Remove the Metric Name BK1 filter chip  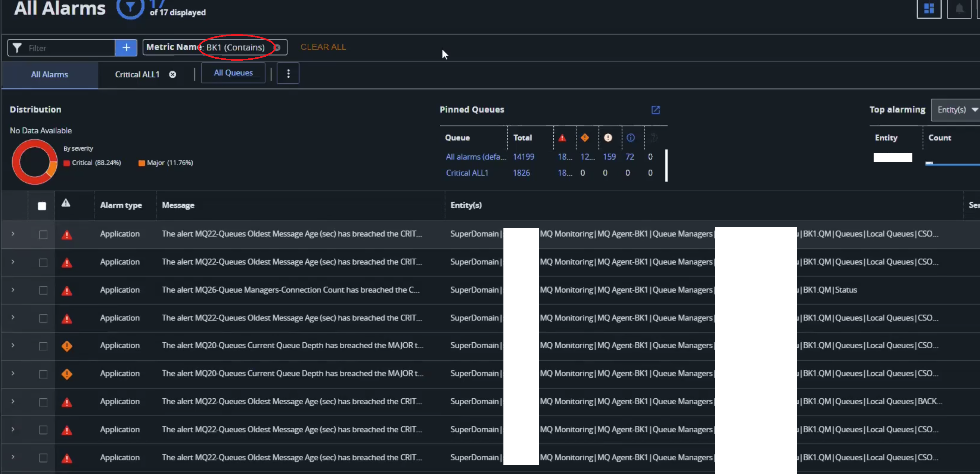[x=278, y=47]
